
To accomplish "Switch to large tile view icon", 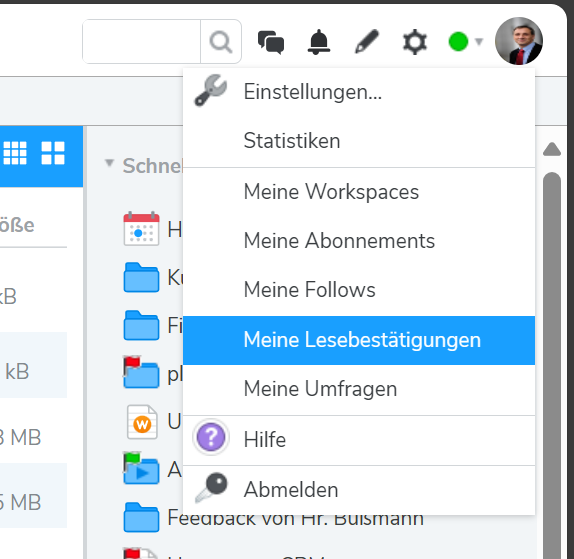I will tap(53, 153).
